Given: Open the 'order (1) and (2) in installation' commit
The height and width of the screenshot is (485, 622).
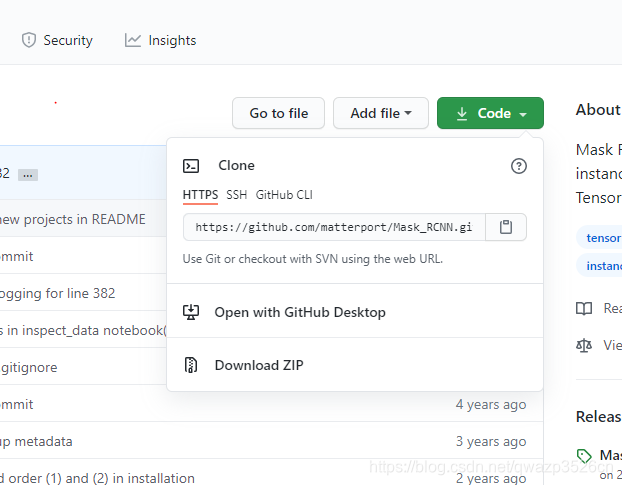Looking at the screenshot, I should coord(97,478).
